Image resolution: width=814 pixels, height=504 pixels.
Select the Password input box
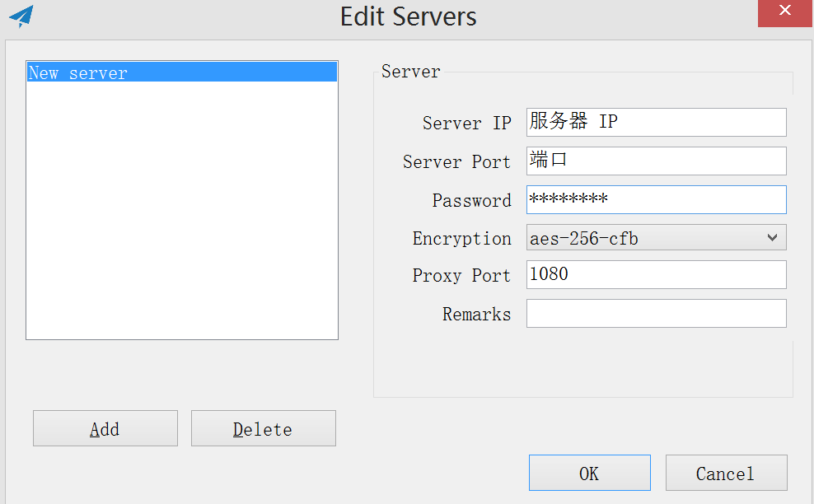click(656, 199)
